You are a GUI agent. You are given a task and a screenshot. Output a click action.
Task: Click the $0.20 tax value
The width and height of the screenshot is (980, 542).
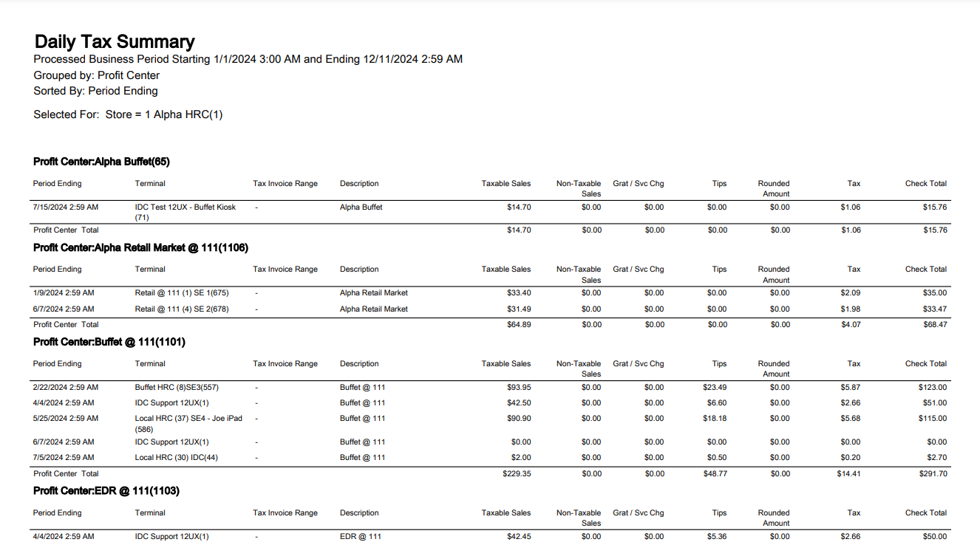click(x=851, y=458)
